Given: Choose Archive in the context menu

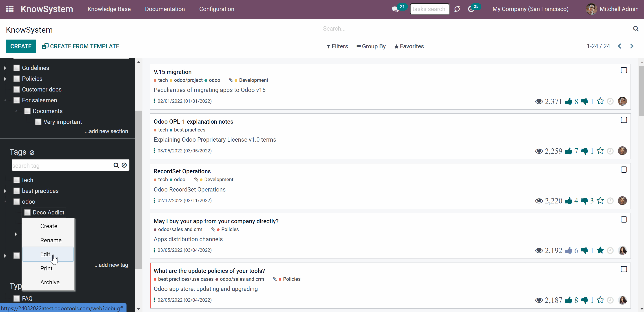Looking at the screenshot, I should pyautogui.click(x=49, y=282).
